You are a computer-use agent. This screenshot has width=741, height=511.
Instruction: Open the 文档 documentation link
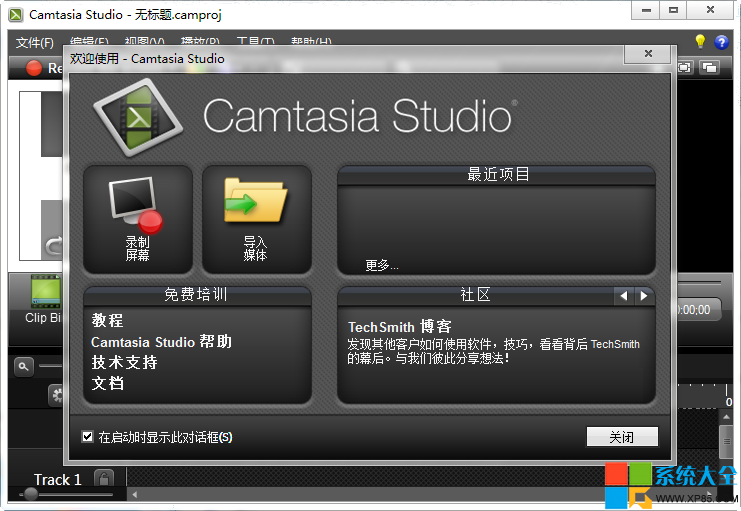click(x=108, y=383)
